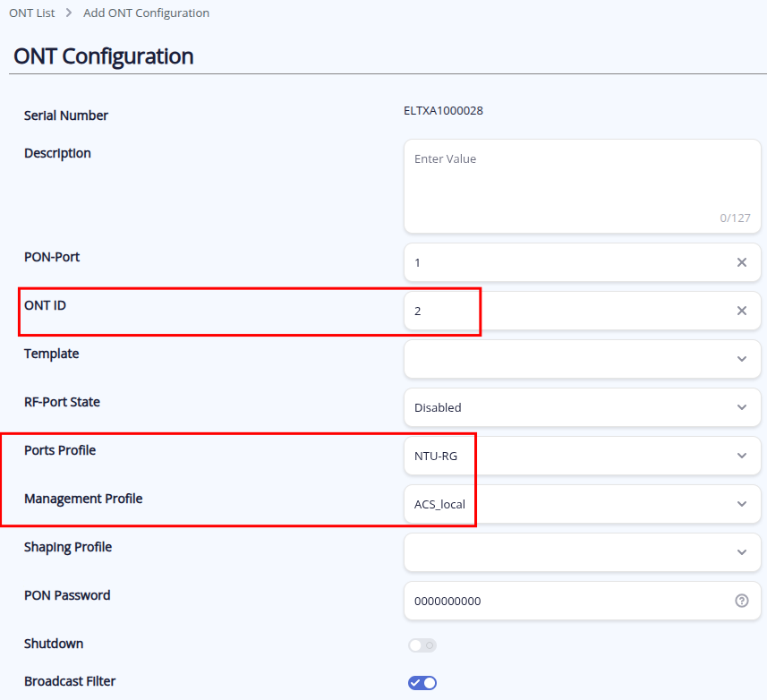Clear the ONT ID field value
Image resolution: width=767 pixels, height=700 pixels.
pyautogui.click(x=741, y=311)
